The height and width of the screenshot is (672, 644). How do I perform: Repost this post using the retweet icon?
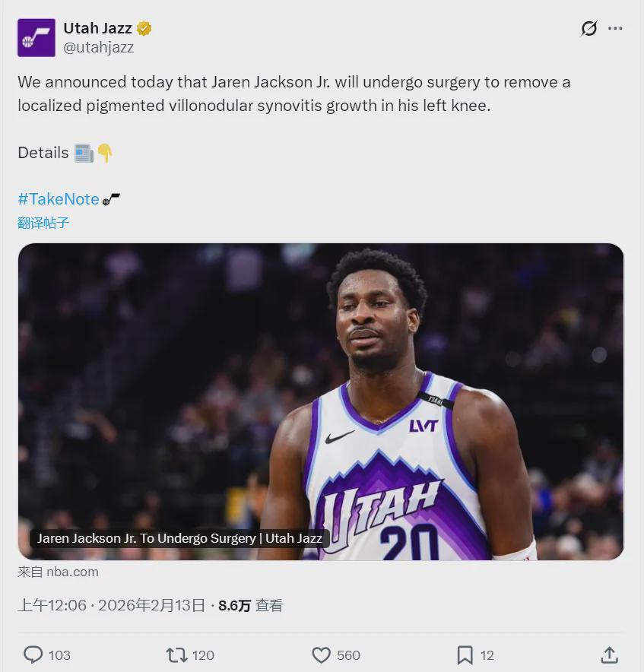pos(176,655)
